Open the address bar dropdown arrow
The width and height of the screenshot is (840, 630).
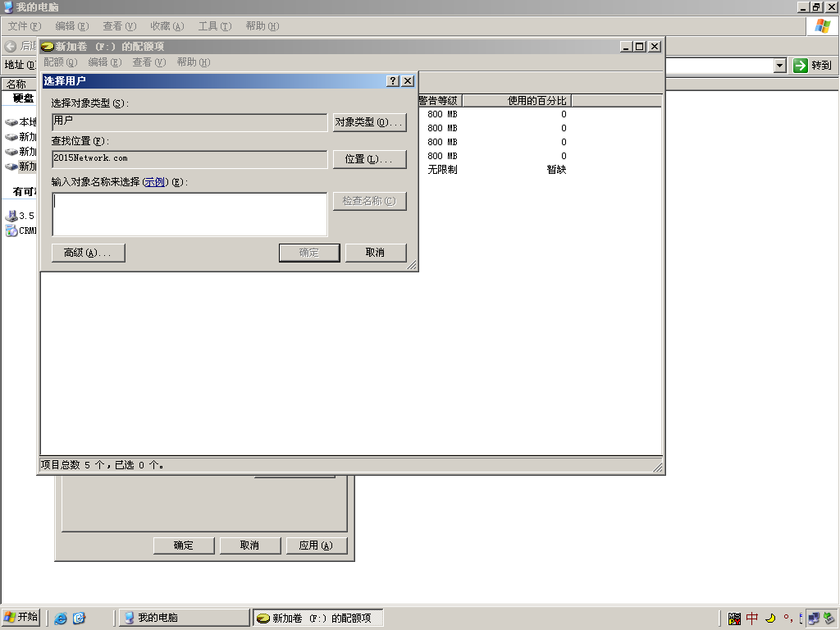780,66
